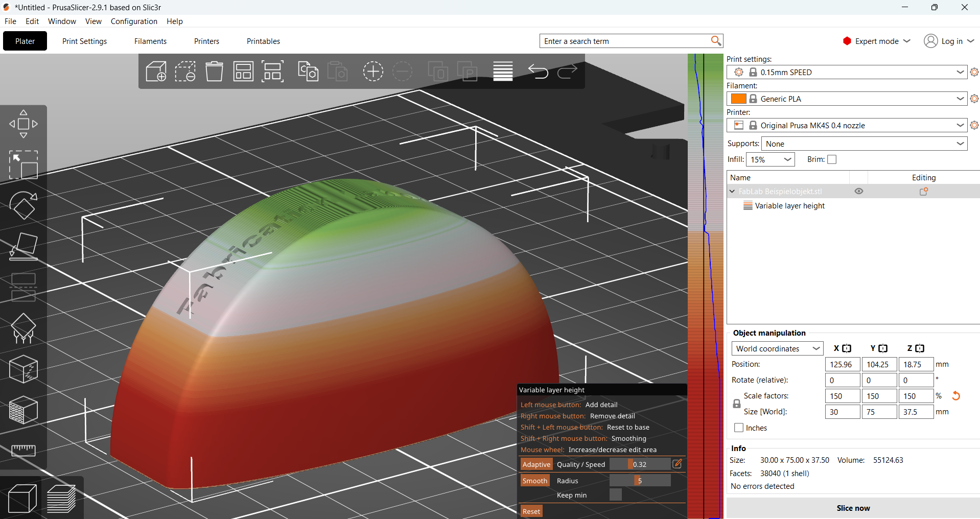Select the Place on face tool
980x519 pixels.
pyautogui.click(x=24, y=246)
